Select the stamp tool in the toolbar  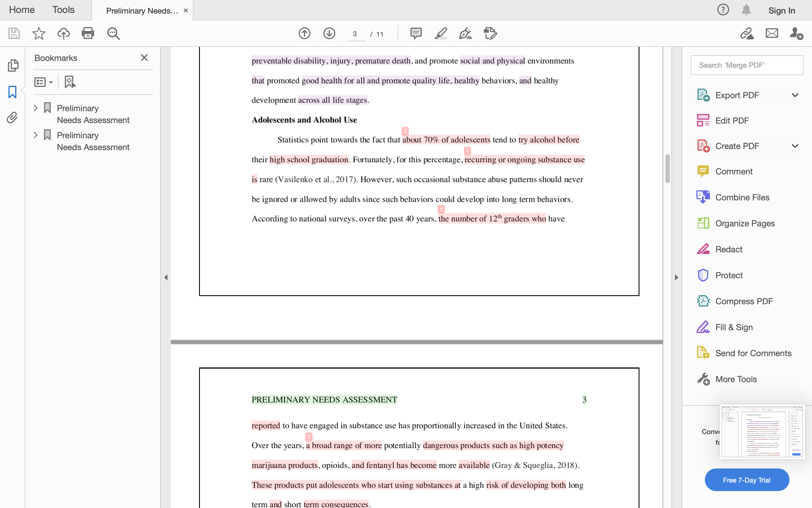pyautogui.click(x=490, y=33)
